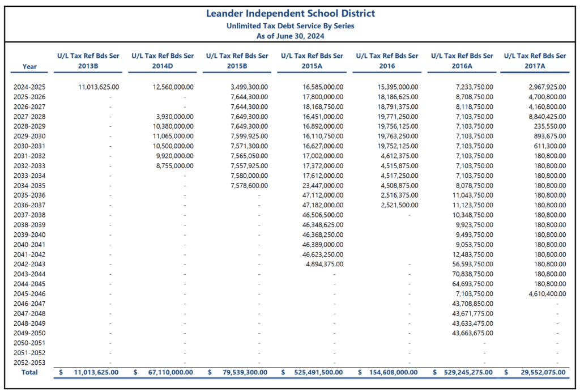Click the 15,395,000.00 cell

coord(398,87)
